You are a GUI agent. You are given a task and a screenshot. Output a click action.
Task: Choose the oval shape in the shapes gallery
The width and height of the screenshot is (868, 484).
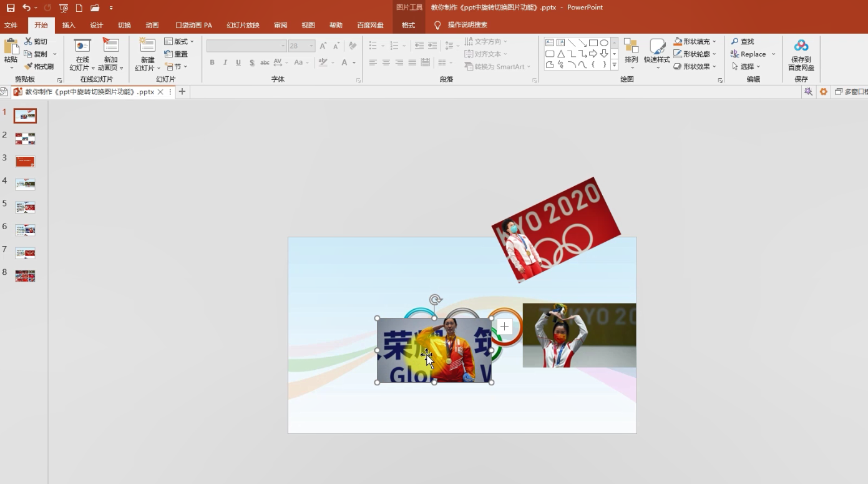coord(604,42)
